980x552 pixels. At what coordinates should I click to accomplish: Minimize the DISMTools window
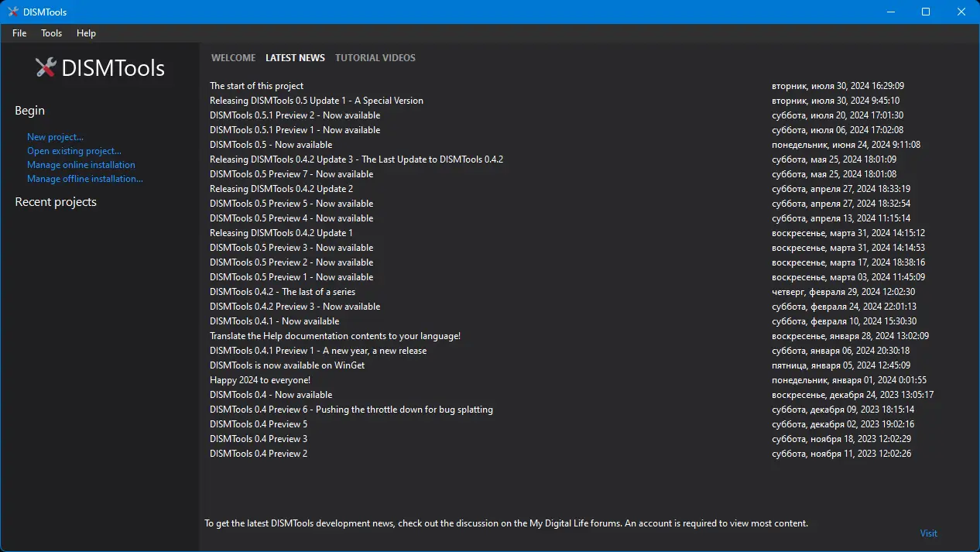pyautogui.click(x=890, y=12)
